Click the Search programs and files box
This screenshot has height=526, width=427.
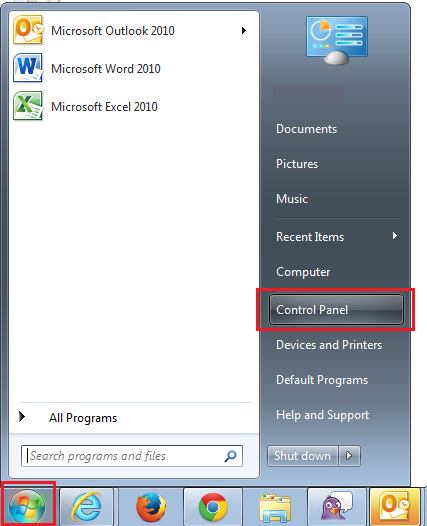[x=131, y=456]
